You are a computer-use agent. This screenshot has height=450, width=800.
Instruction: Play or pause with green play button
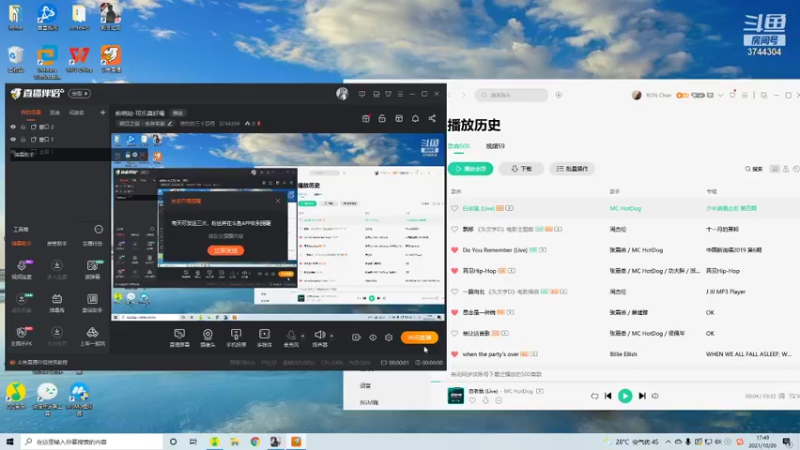(x=625, y=396)
